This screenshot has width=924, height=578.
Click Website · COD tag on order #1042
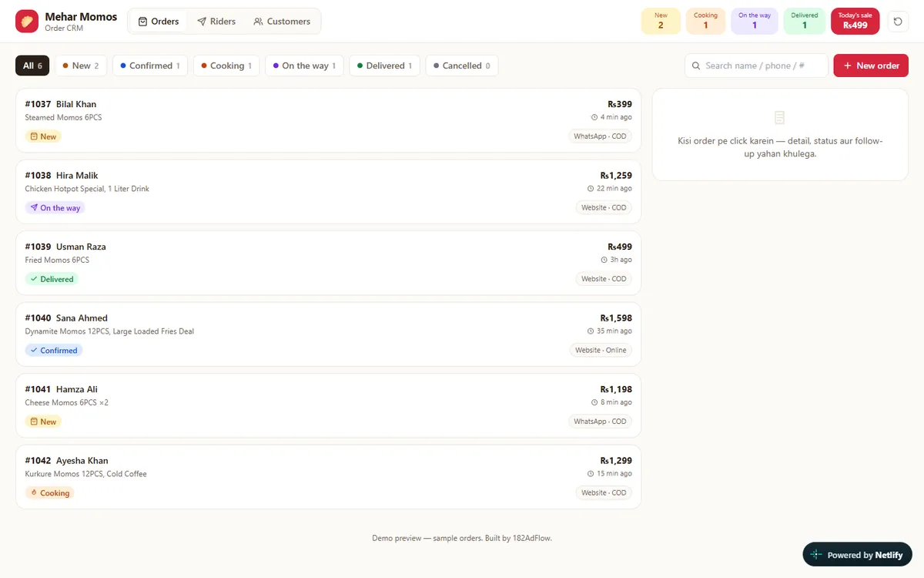click(x=604, y=493)
